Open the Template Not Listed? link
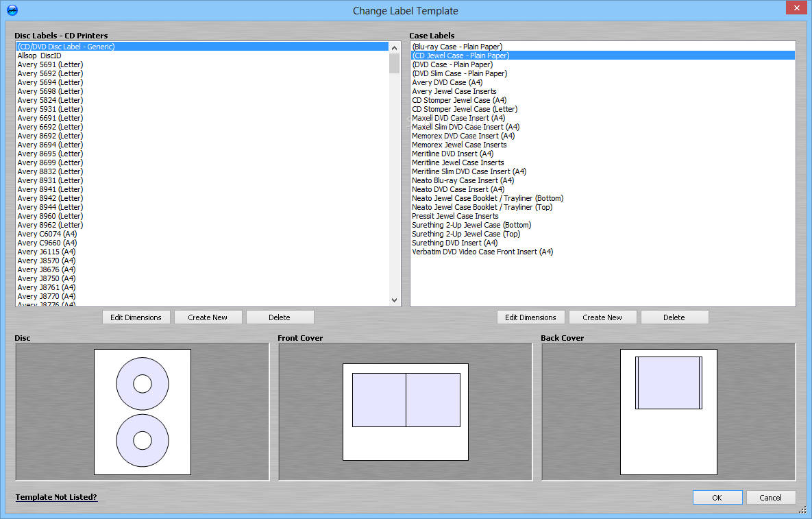 [x=56, y=497]
